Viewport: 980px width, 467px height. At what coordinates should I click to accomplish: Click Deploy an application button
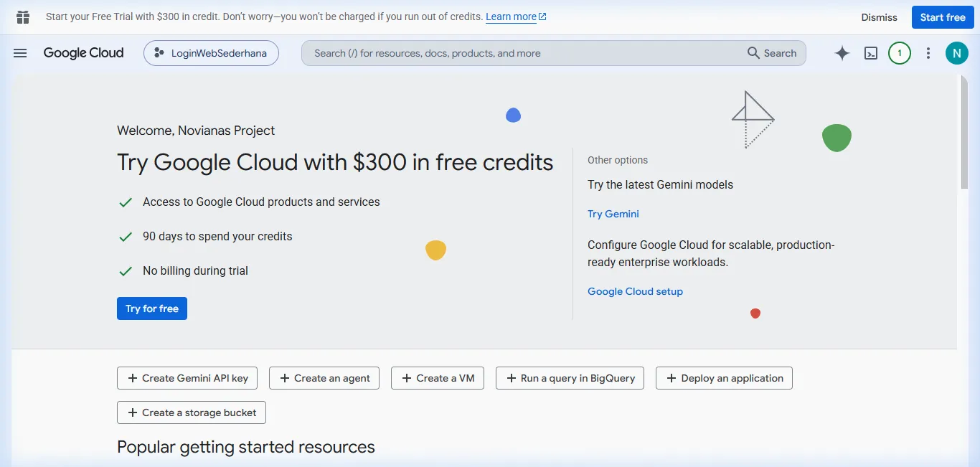724,378
